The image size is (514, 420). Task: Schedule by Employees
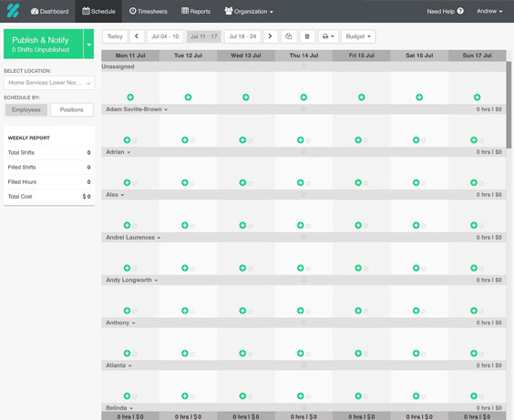(26, 109)
